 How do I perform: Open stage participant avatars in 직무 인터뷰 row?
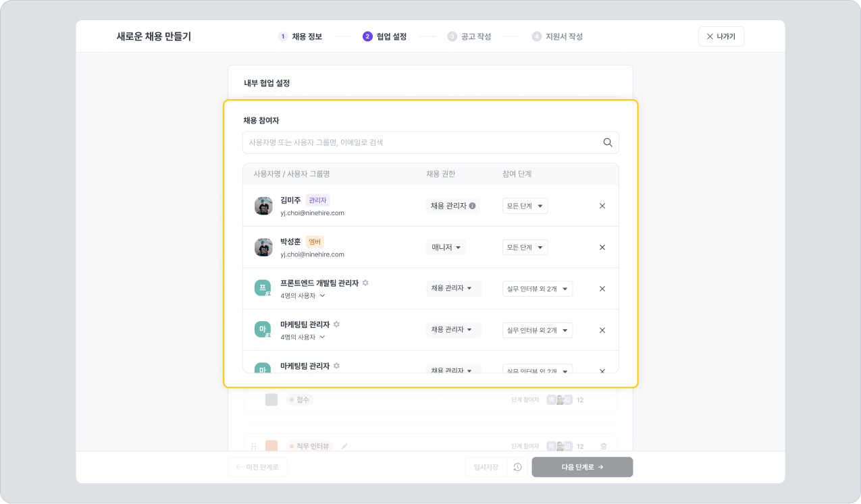560,446
